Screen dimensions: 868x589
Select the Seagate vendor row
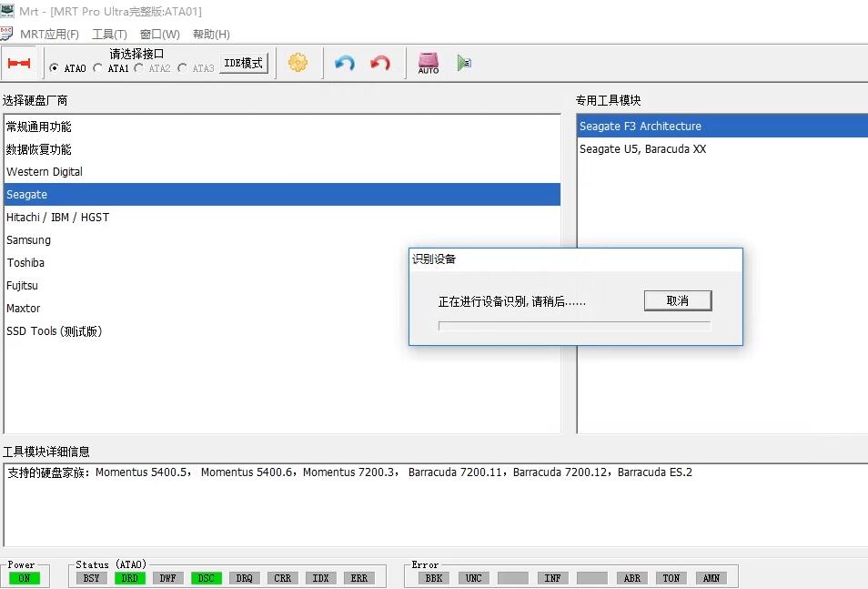point(282,195)
